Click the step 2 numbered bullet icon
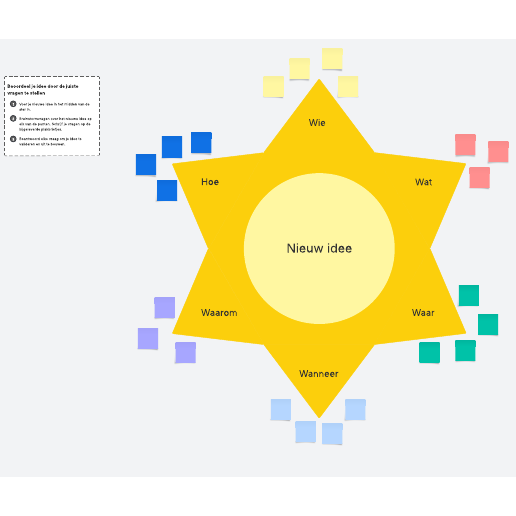Viewport: 516px width, 516px height. point(13,118)
